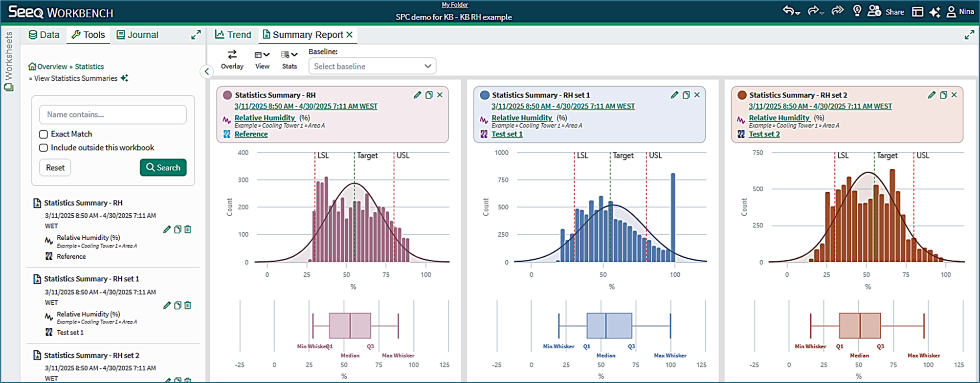Duplicate the Statistics Summary - RH report card

tap(429, 95)
